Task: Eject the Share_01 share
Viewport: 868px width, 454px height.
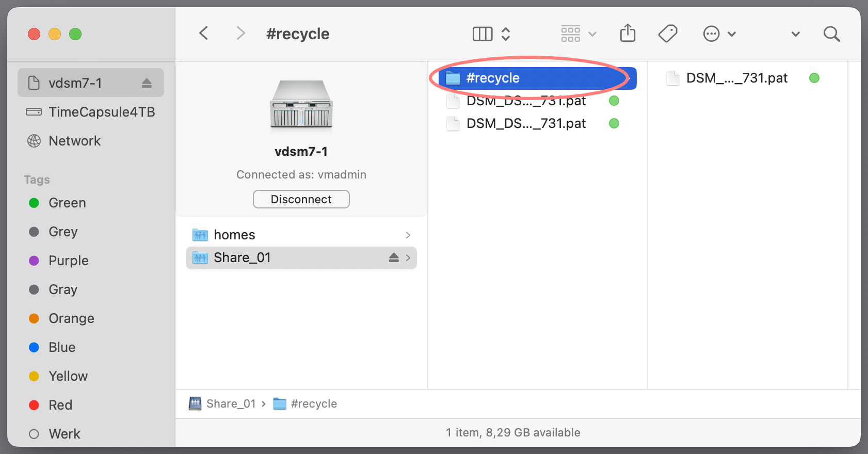Action: pyautogui.click(x=394, y=257)
